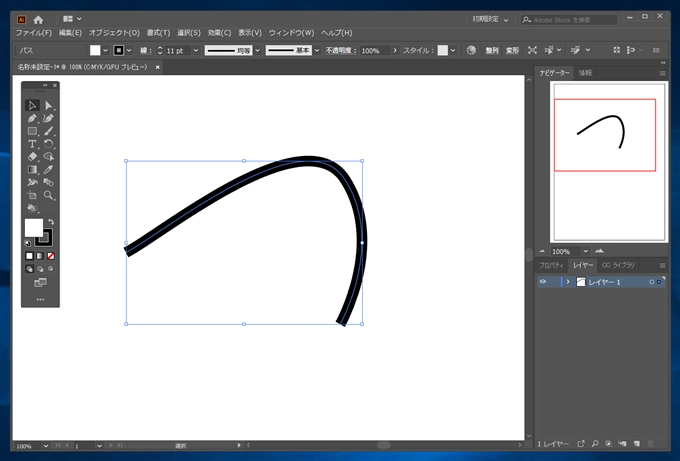The height and width of the screenshot is (461, 680).
Task: Toggle visibility eye of レイヤー 1
Action: tap(543, 282)
